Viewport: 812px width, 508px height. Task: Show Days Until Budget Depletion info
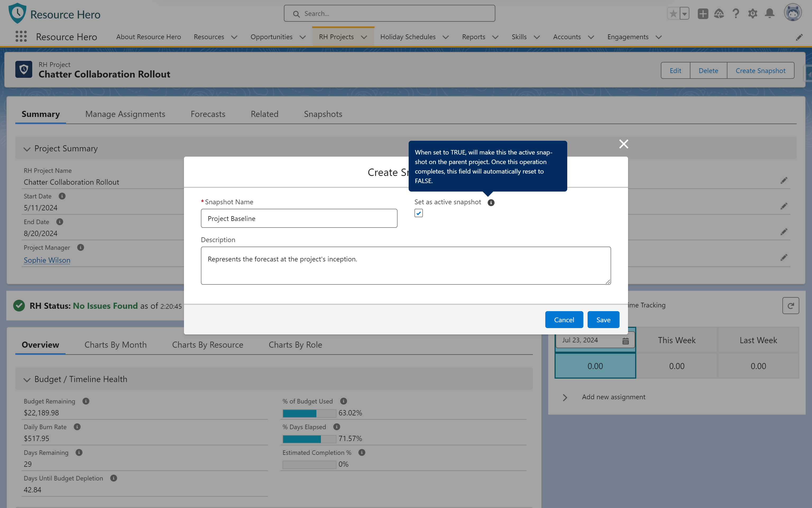click(x=114, y=478)
